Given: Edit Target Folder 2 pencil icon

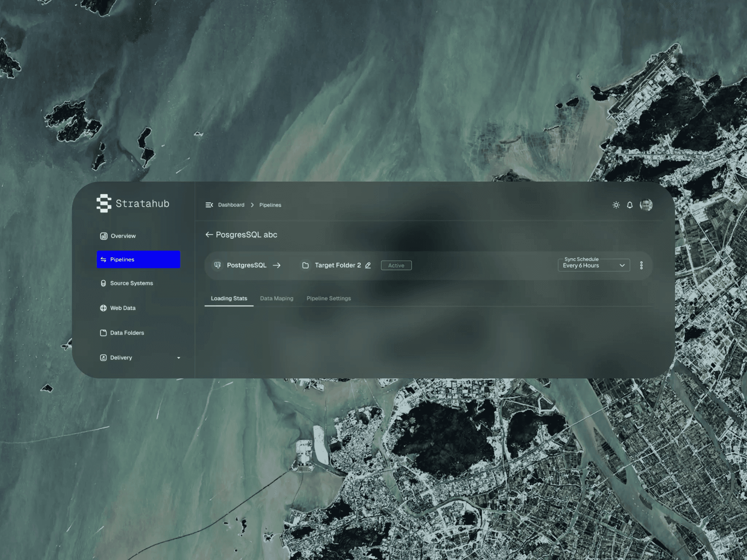Looking at the screenshot, I should 368,265.
